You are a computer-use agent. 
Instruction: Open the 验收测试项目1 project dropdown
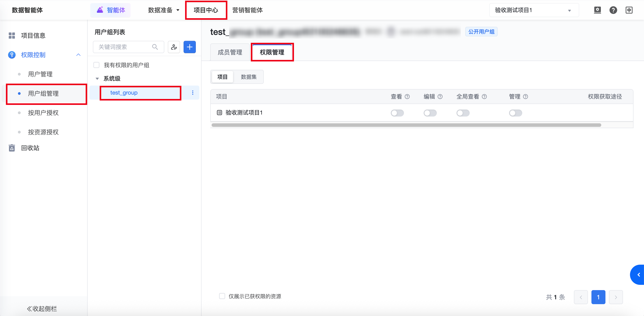coord(534,10)
